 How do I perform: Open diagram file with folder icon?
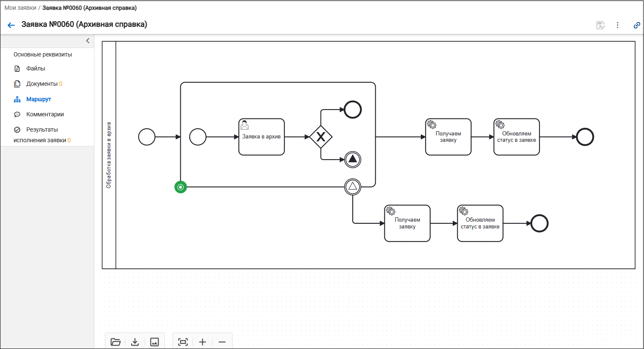pos(116,342)
